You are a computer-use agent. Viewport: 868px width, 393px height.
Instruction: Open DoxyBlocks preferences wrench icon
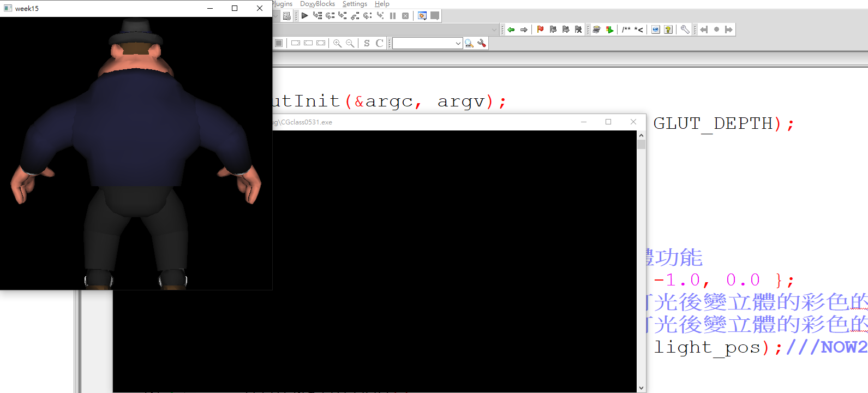pyautogui.click(x=685, y=29)
